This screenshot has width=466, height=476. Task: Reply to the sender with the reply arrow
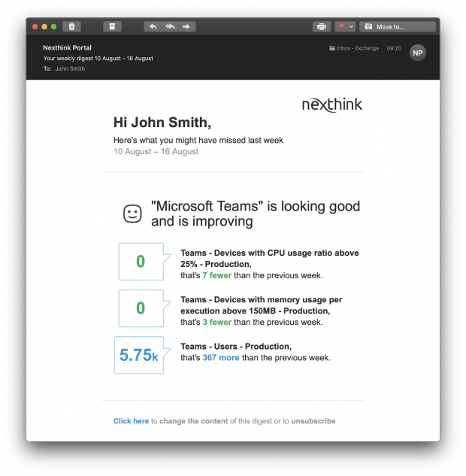click(153, 26)
